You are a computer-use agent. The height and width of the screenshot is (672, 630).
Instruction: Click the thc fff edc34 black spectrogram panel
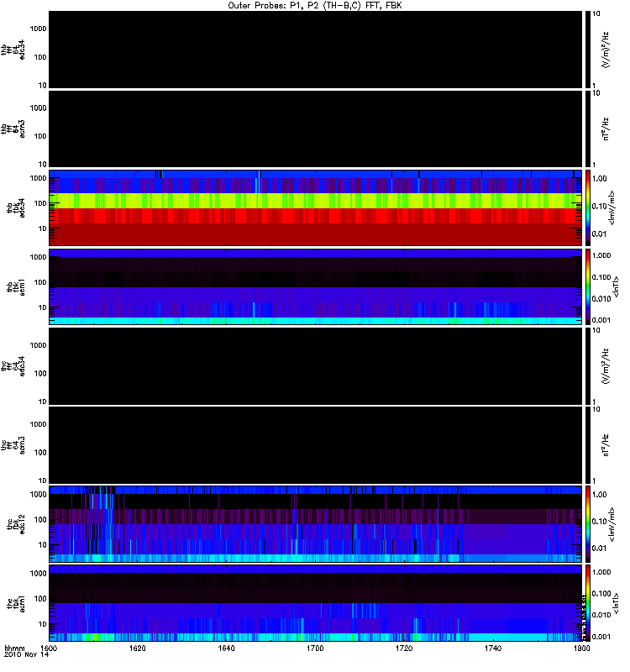(316, 366)
